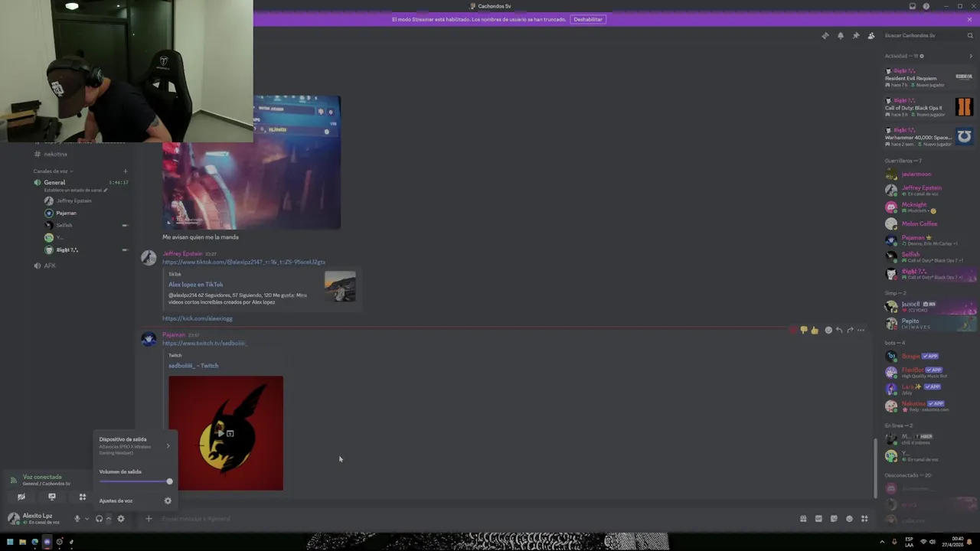Open notification settings bell icon

840,35
